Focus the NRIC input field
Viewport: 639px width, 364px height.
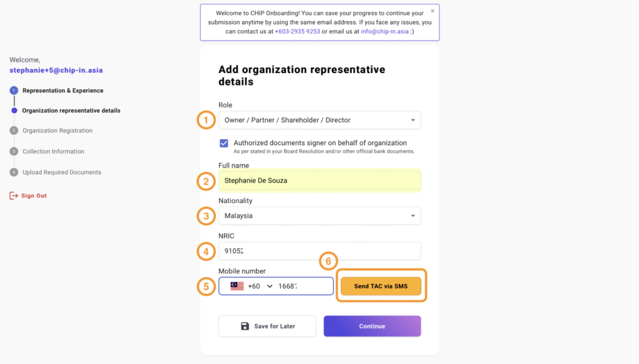(x=319, y=251)
